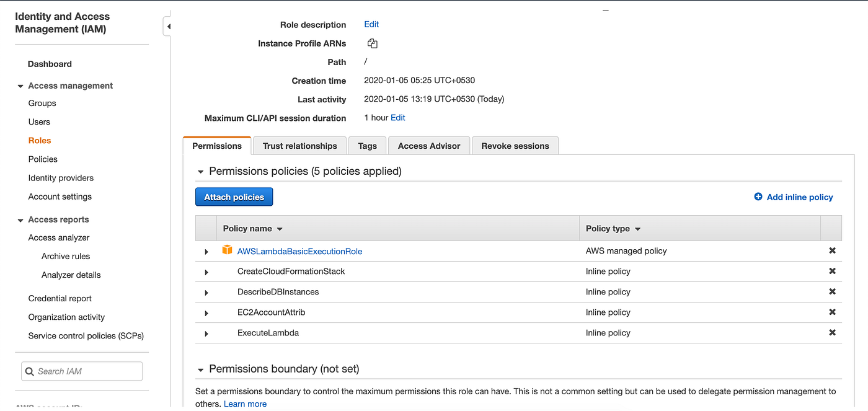Collapse the Permissions boundary section
This screenshot has width=868, height=411.
pos(200,368)
